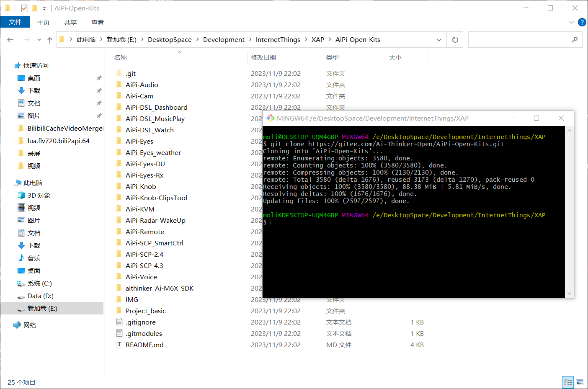This screenshot has height=389, width=588.
Task: Select the AiPi-SCP_SmartCtrl folder name
Action: click(x=155, y=243)
